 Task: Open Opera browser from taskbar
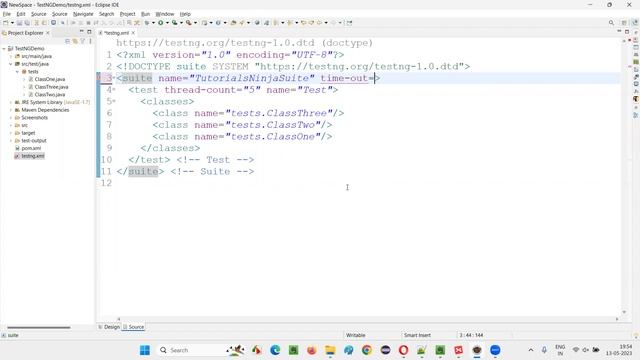click(403, 350)
